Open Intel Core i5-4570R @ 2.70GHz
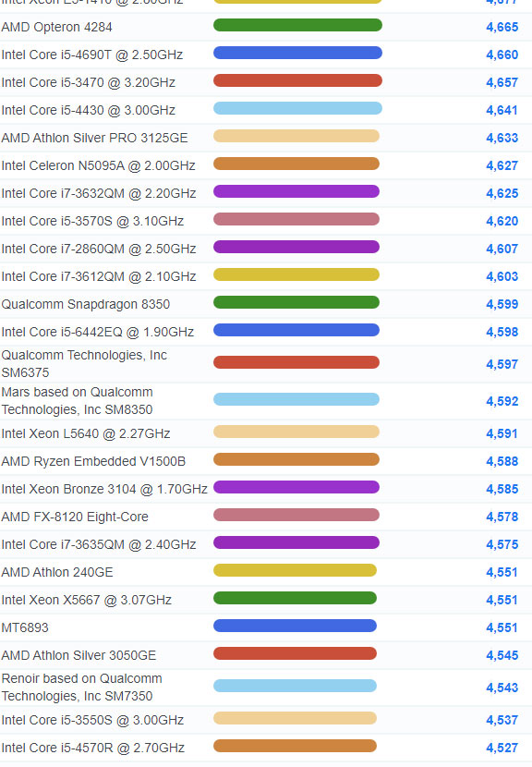The image size is (532, 767). click(x=93, y=748)
